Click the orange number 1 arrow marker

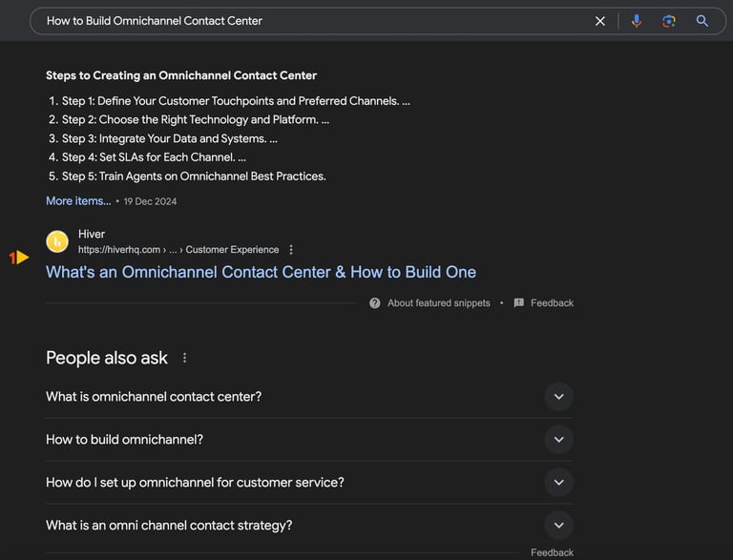[19, 257]
